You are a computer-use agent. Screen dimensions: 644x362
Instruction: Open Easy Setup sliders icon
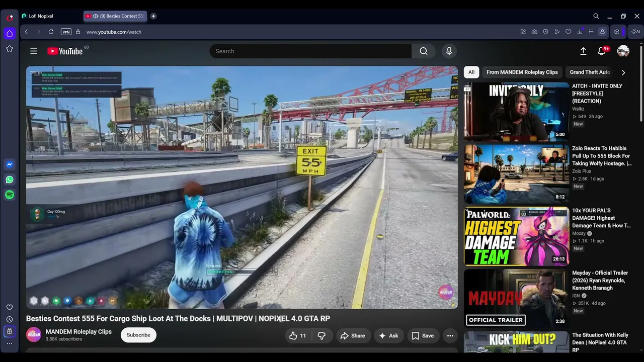point(591,32)
